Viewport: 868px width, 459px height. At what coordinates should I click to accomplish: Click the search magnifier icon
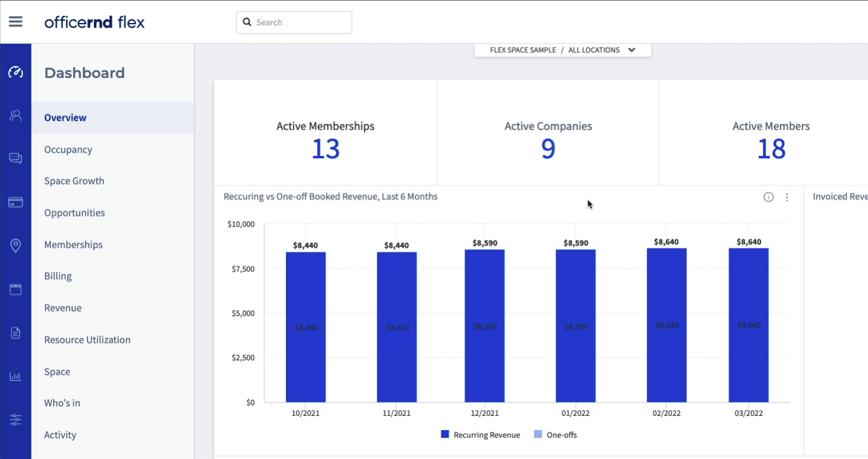247,22
